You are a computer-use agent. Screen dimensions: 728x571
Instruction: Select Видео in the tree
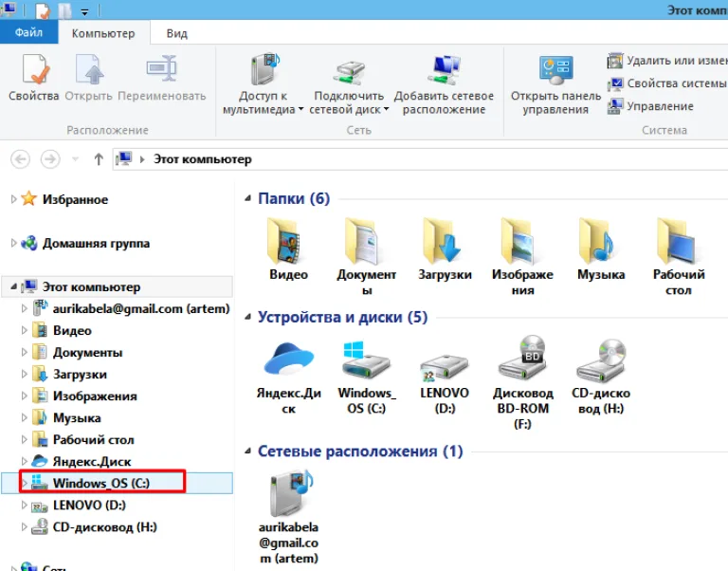pyautogui.click(x=72, y=330)
